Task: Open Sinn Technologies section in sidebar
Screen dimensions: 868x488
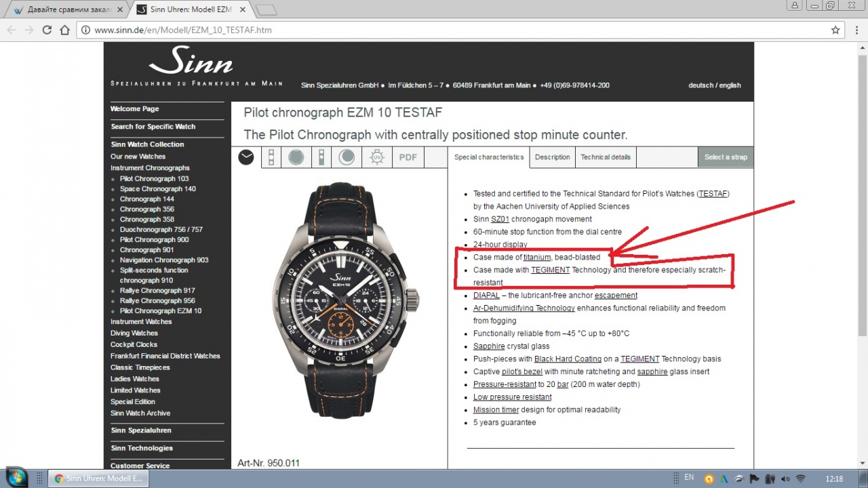Action: pyautogui.click(x=142, y=448)
